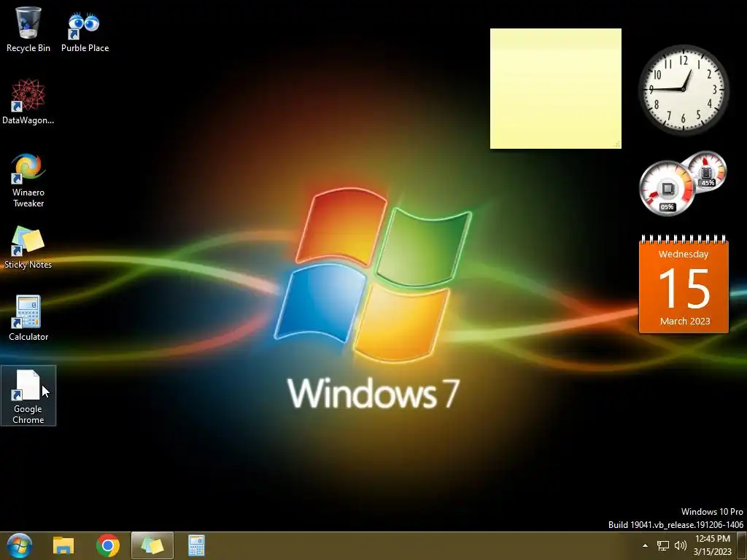Open the volume speaker tray icon
The height and width of the screenshot is (560, 747).
point(681,545)
